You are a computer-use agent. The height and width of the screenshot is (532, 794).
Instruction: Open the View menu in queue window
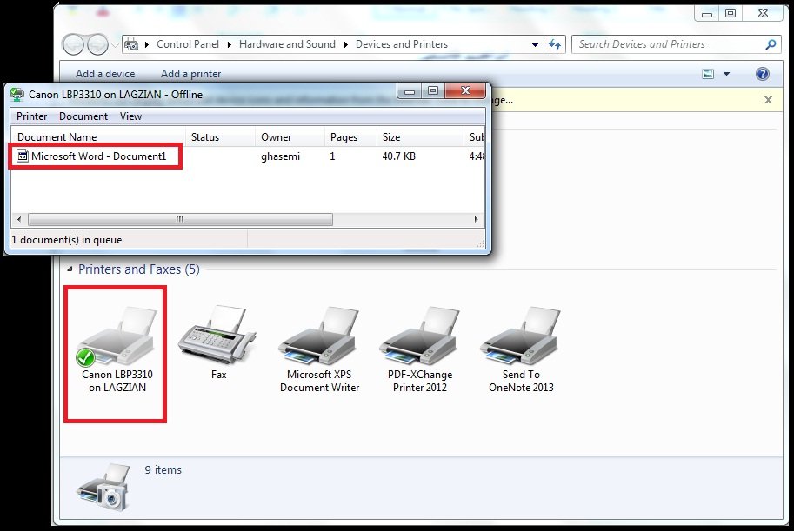(130, 116)
